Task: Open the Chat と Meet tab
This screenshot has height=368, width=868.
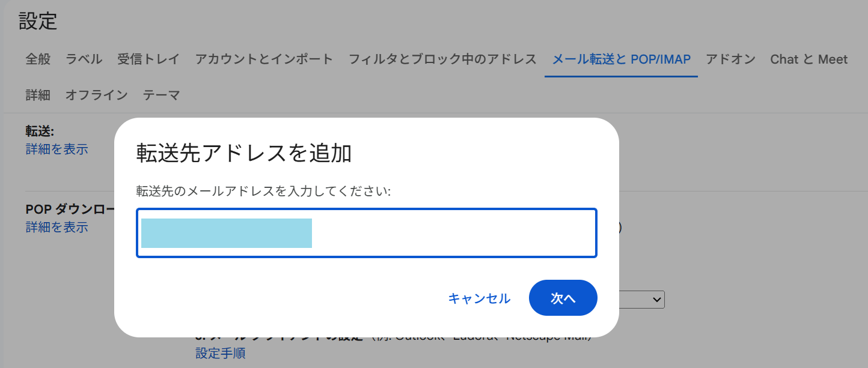Action: pyautogui.click(x=808, y=59)
